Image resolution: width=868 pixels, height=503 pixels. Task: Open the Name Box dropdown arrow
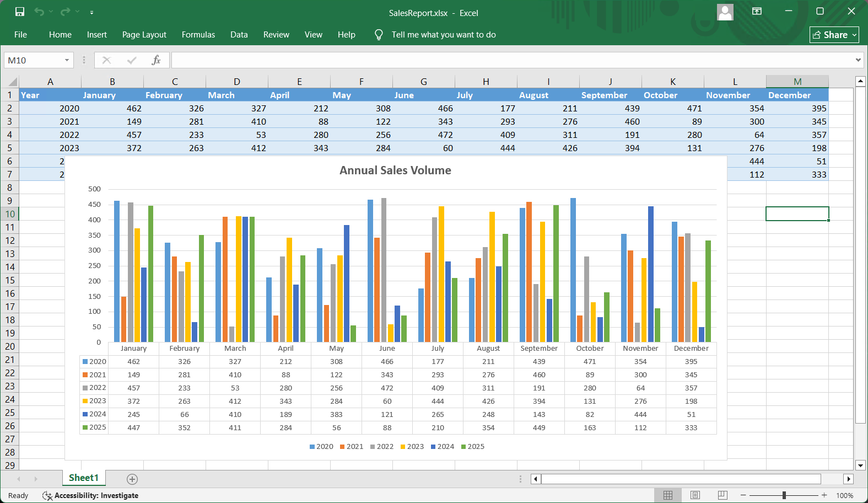tap(67, 60)
